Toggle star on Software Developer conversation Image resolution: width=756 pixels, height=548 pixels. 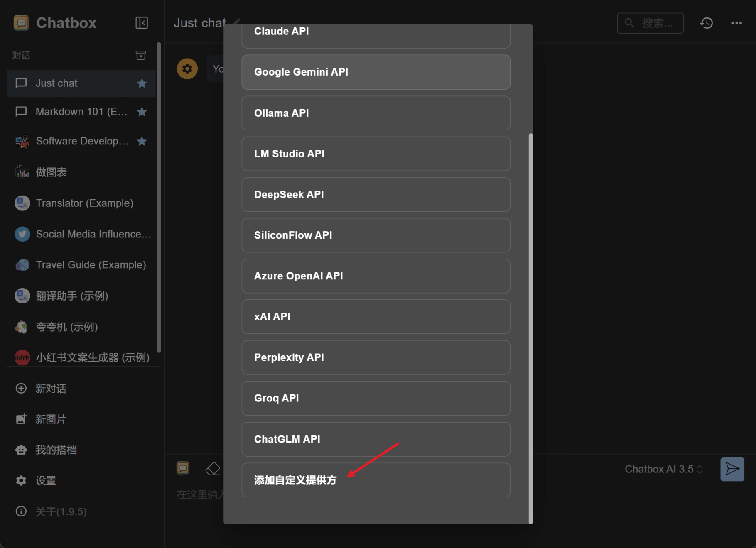pyautogui.click(x=142, y=141)
